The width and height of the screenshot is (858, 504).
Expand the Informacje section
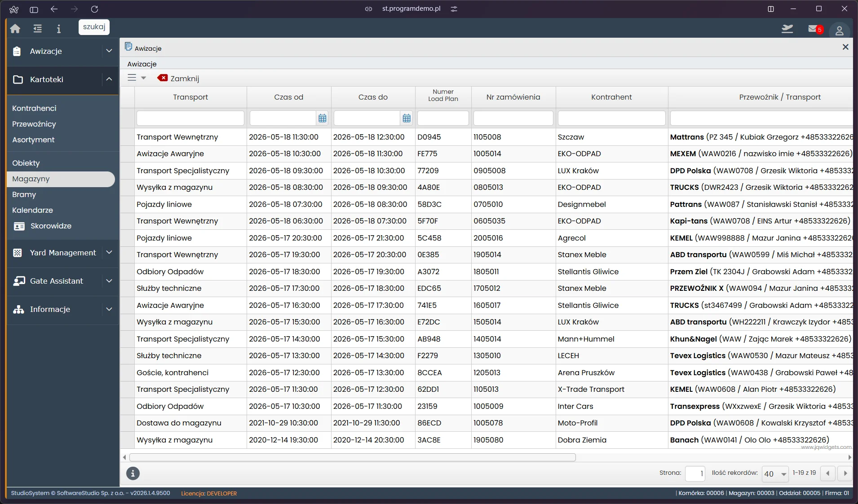(109, 309)
